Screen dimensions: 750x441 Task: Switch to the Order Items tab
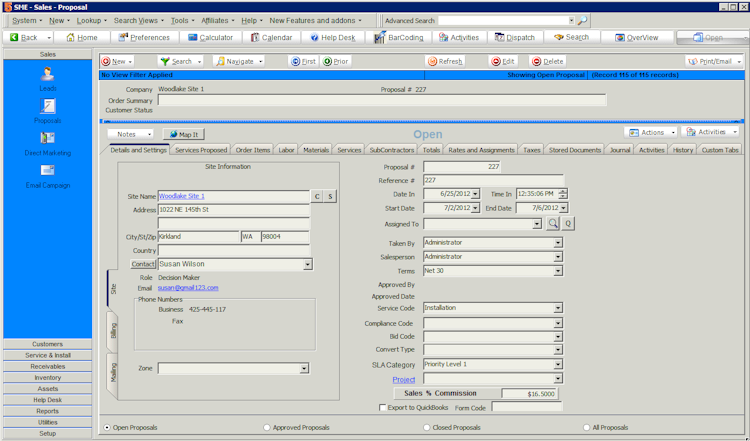[x=252, y=150]
